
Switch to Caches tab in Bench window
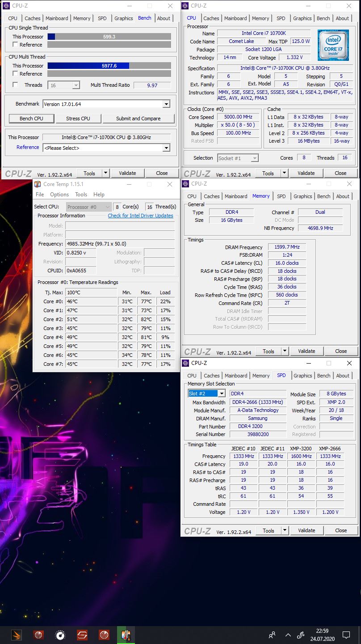point(33,18)
